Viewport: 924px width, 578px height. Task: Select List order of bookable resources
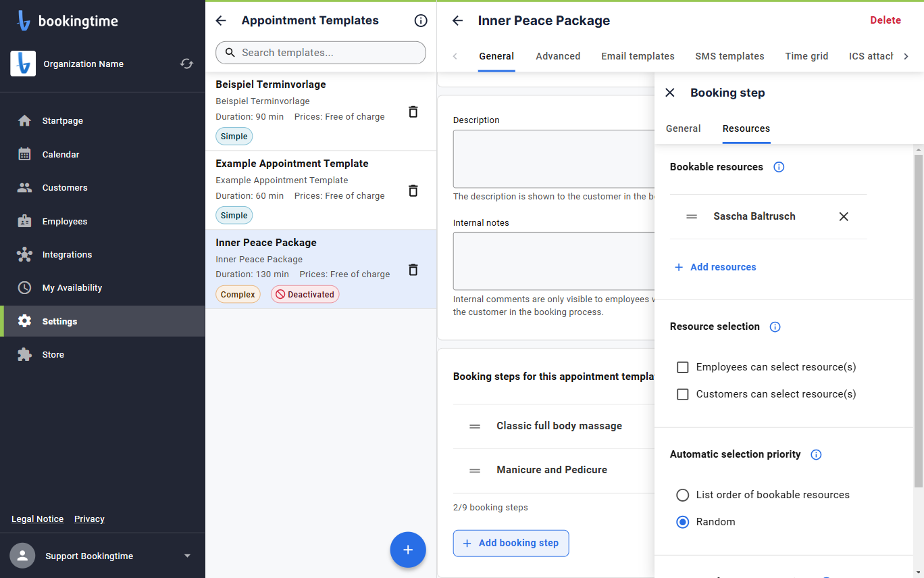pyautogui.click(x=683, y=495)
